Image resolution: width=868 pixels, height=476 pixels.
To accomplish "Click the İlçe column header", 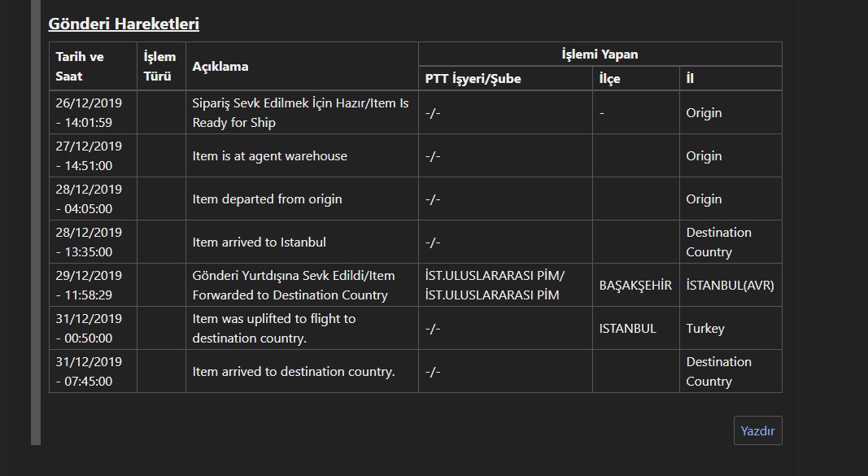I will pyautogui.click(x=636, y=79).
